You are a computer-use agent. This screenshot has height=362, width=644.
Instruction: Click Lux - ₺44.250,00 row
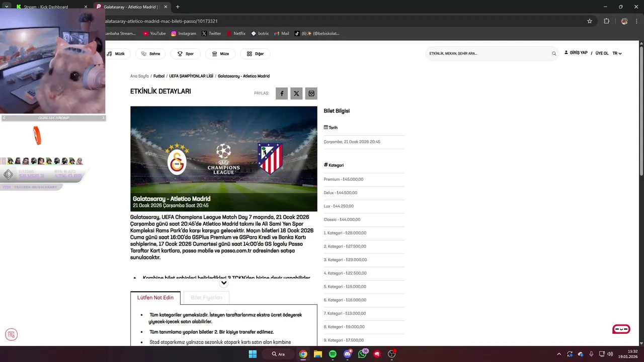click(x=364, y=206)
